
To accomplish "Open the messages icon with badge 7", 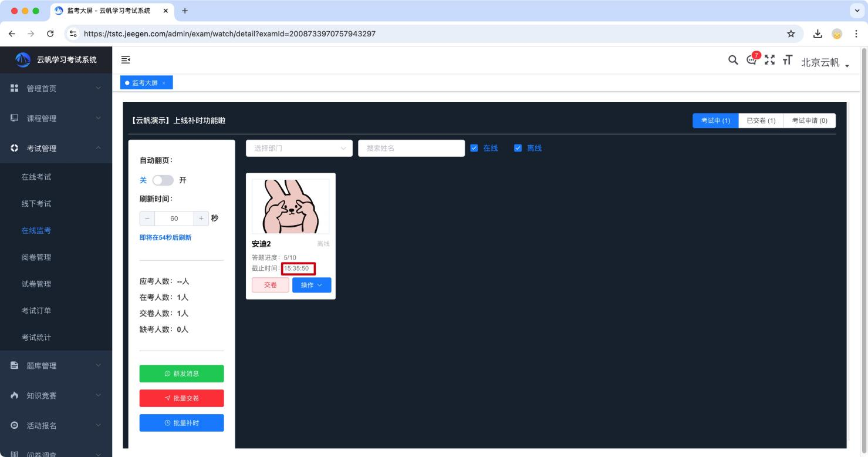I will 751,60.
